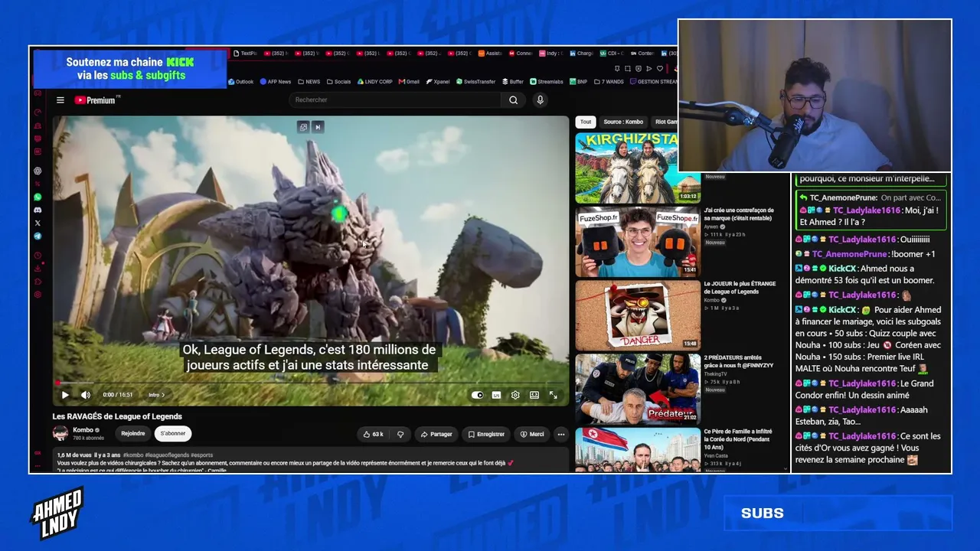Like the video with 63 k thumbs up
980x551 pixels.
tap(373, 434)
